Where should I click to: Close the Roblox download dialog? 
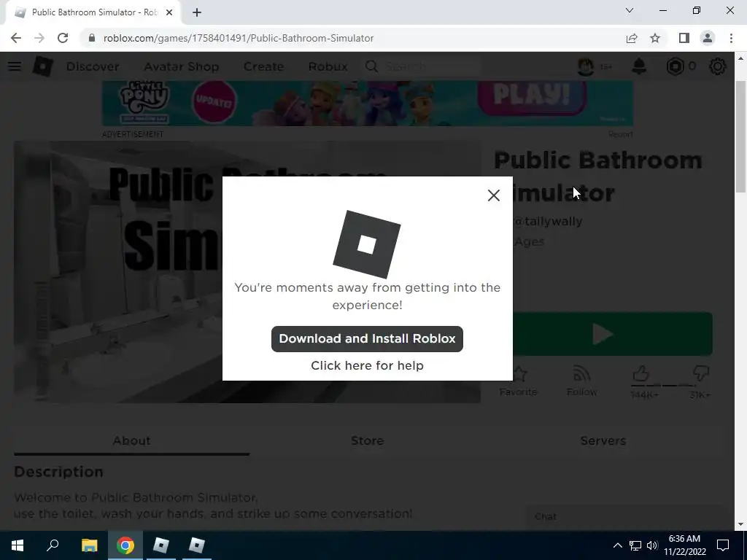(494, 195)
